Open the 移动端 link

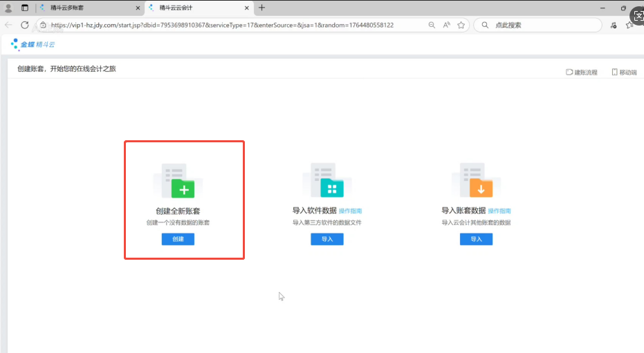click(624, 72)
